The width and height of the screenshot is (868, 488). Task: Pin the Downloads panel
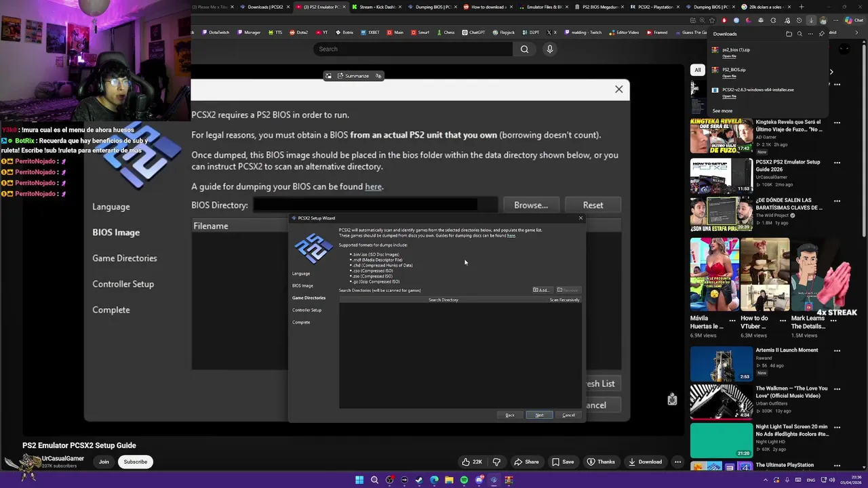pos(821,34)
